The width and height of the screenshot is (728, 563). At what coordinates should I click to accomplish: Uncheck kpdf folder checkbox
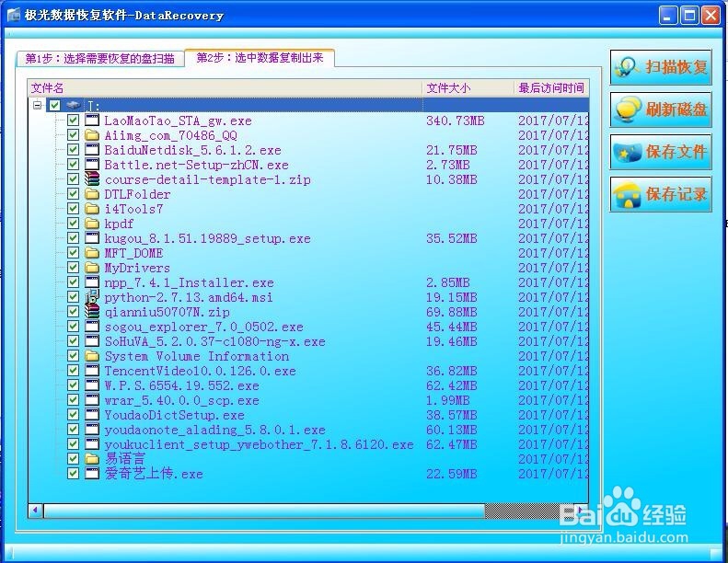(73, 224)
